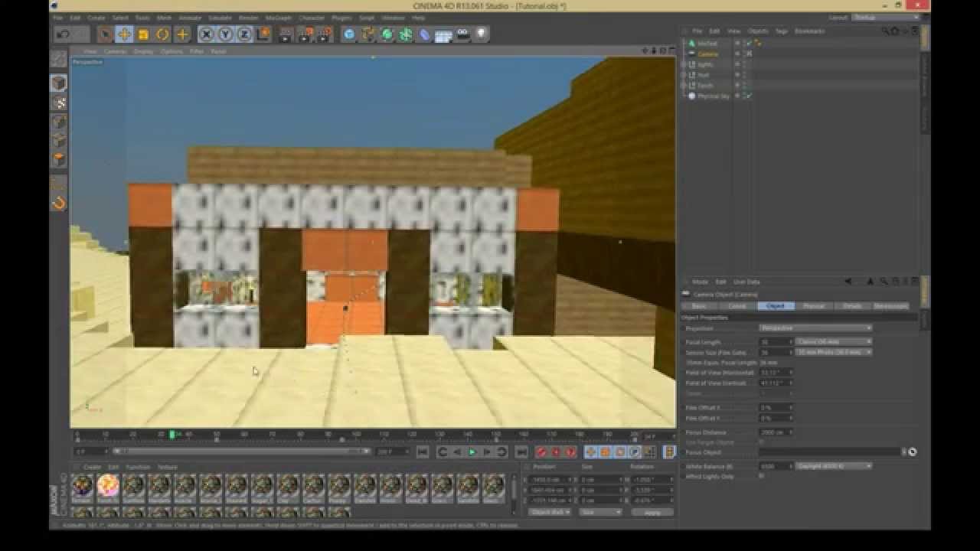Select Edges mode icon
980x551 pixels.
point(59,141)
